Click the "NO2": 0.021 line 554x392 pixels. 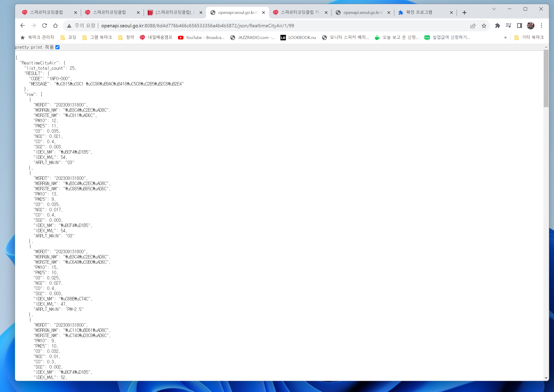point(48,136)
